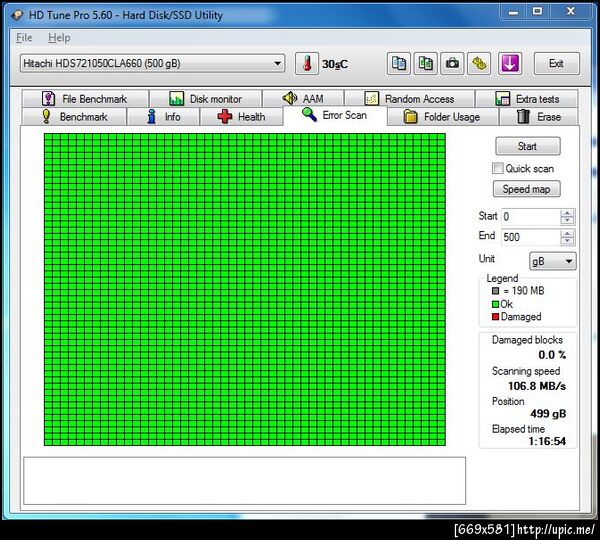Decrease the Start value with down arrow
The height and width of the screenshot is (540, 600).
tap(567, 221)
